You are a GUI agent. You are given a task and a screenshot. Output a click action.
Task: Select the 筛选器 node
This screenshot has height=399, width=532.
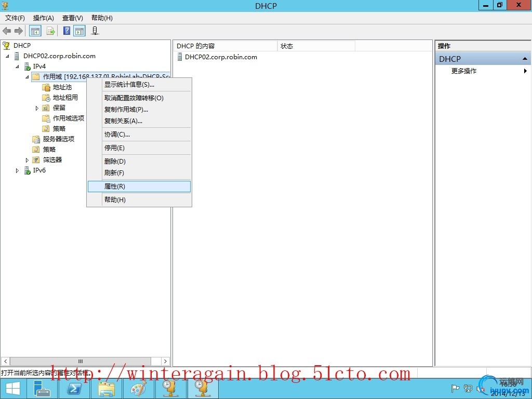click(x=52, y=159)
